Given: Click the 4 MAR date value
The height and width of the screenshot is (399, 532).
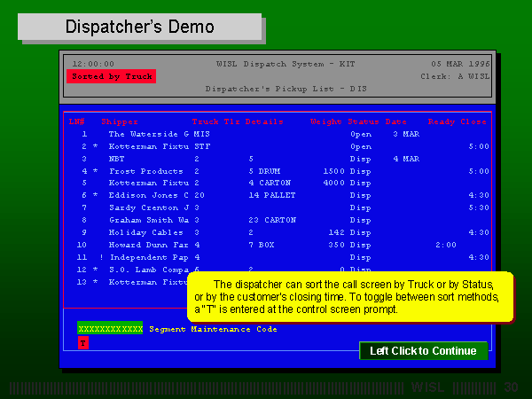Looking at the screenshot, I should click(x=406, y=159).
